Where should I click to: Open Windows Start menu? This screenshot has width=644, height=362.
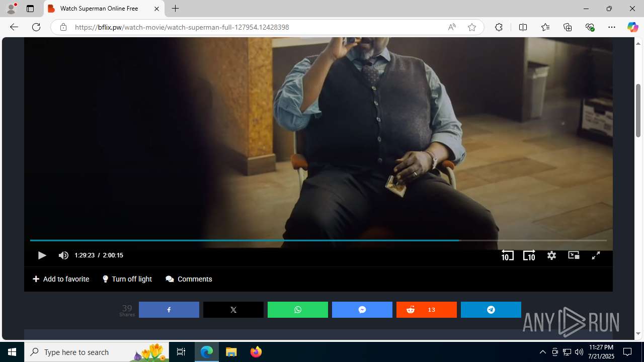(12, 352)
